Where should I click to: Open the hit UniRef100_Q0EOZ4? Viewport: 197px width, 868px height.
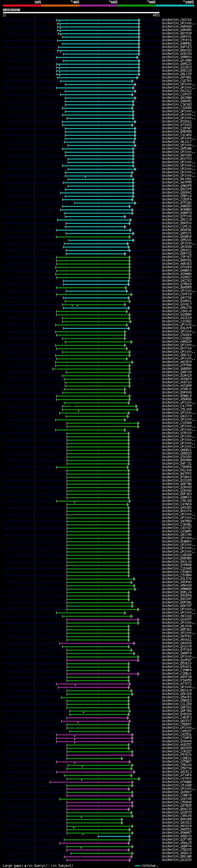click(x=177, y=54)
